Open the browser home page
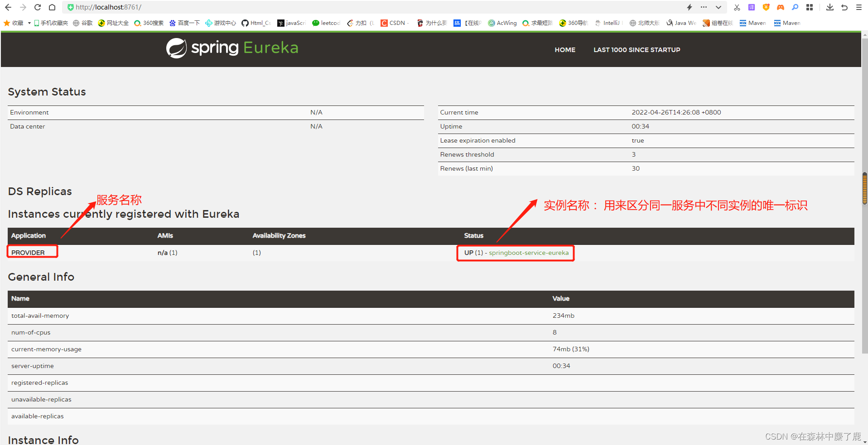The width and height of the screenshot is (868, 445). (x=52, y=7)
